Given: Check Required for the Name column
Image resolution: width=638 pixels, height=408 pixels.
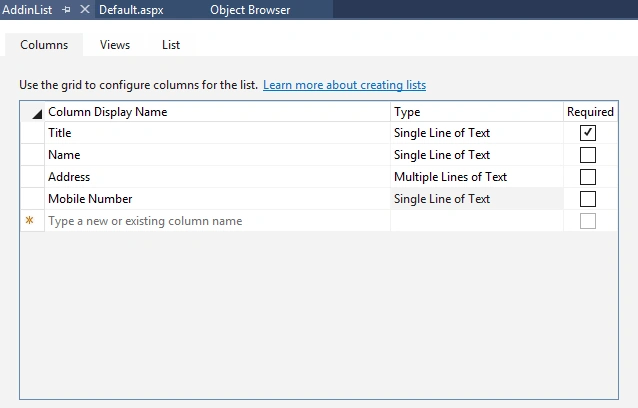Looking at the screenshot, I should [x=588, y=155].
